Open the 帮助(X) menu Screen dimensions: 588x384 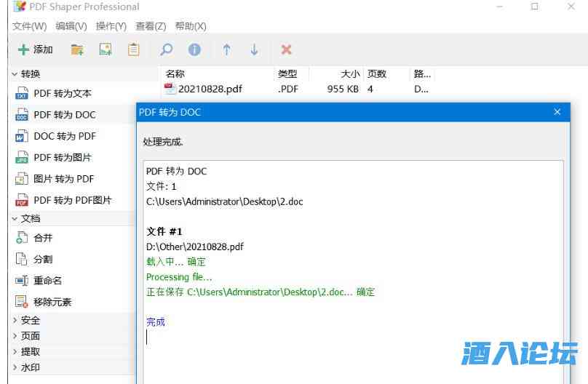tap(191, 26)
